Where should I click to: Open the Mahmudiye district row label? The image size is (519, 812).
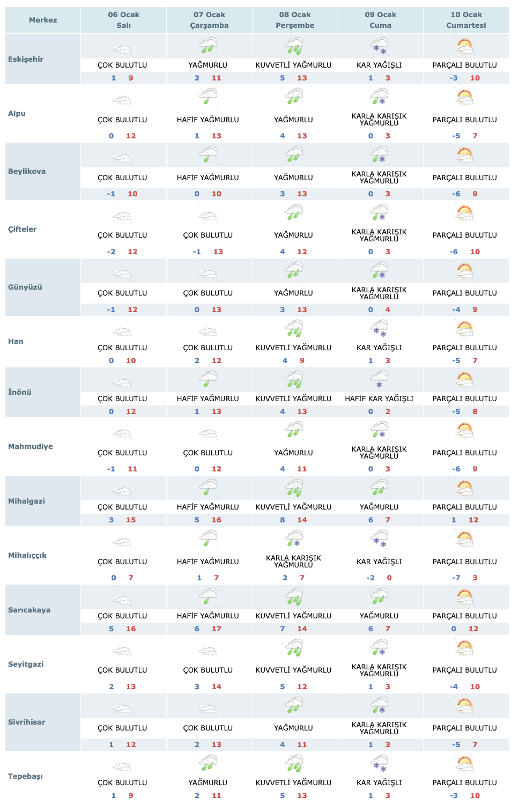(31, 446)
